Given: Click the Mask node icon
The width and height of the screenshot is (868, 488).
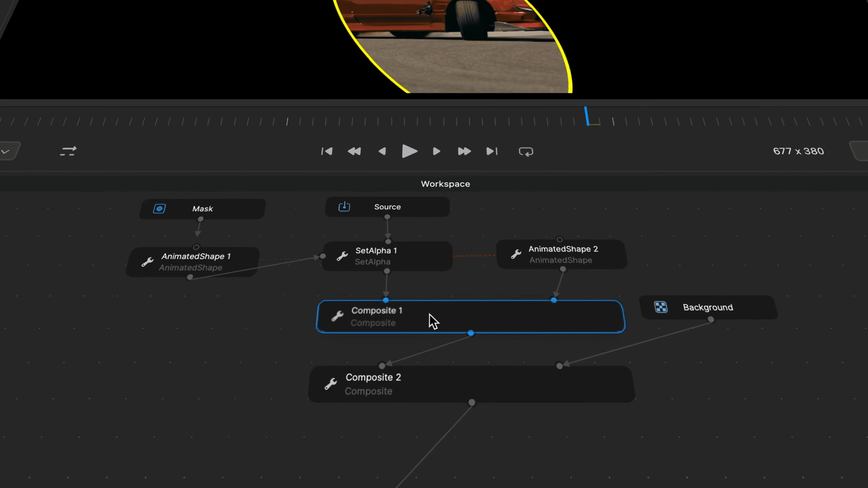Looking at the screenshot, I should 159,208.
